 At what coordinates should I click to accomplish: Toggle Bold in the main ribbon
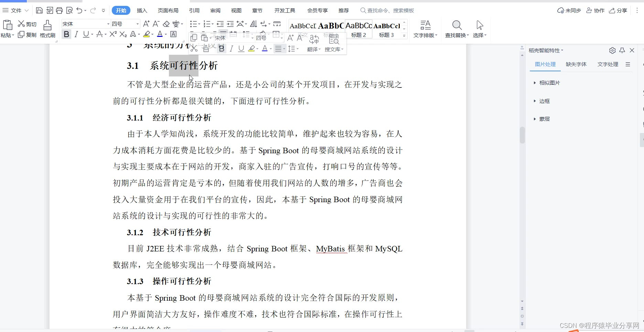[66, 34]
